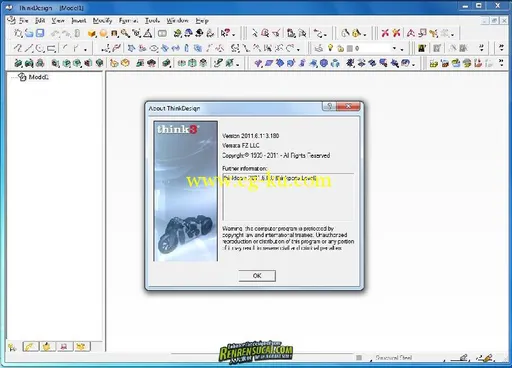512x368 pixels.
Task: Open the Insert menu
Action: pos(79,21)
